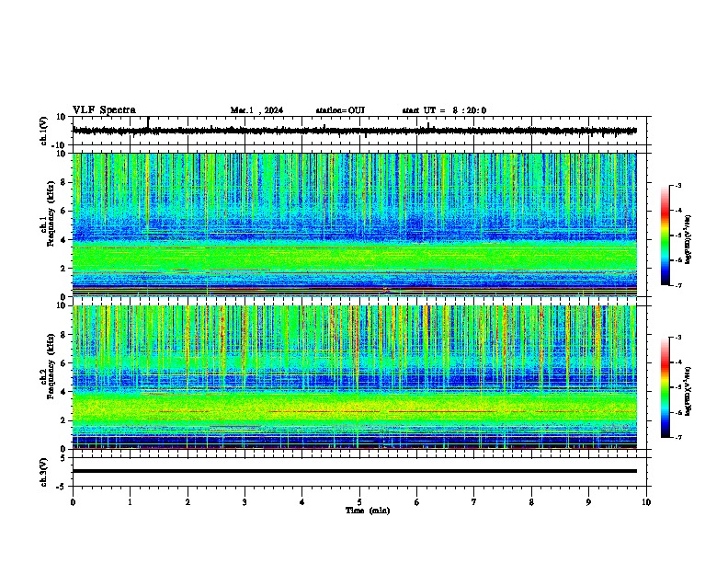Click the "-3" label on the ch.1 color scale
The image size is (728, 563).
point(677,185)
